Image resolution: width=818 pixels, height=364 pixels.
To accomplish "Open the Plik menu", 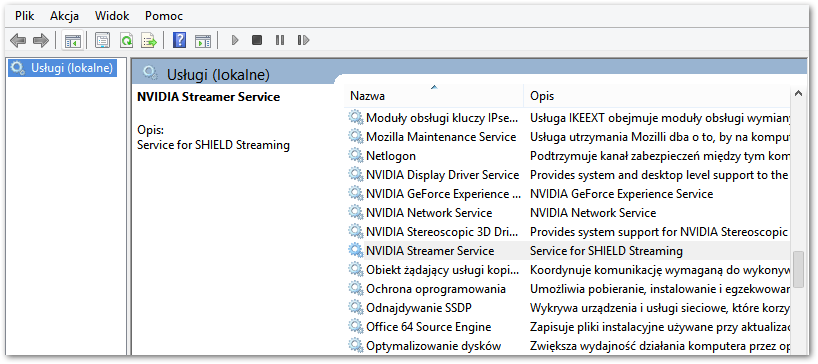I will (25, 16).
